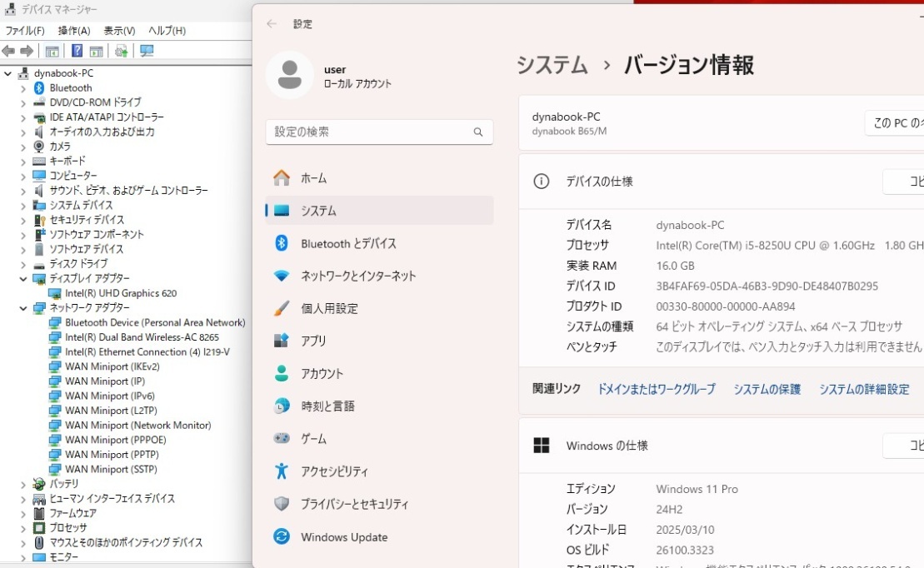Screen dimensions: 924x568
Task: Open the システムの保護 link
Action: tap(767, 389)
